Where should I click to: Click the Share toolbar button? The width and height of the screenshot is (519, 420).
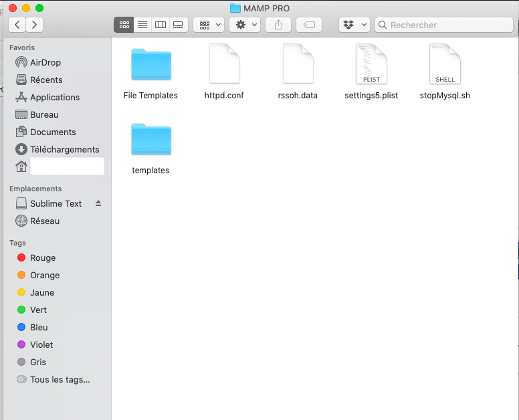point(278,25)
